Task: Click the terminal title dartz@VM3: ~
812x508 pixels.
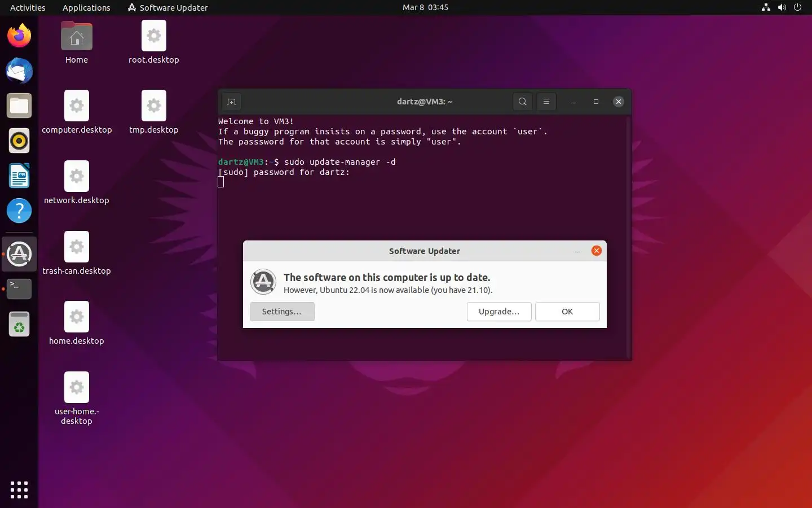Action: (425, 102)
